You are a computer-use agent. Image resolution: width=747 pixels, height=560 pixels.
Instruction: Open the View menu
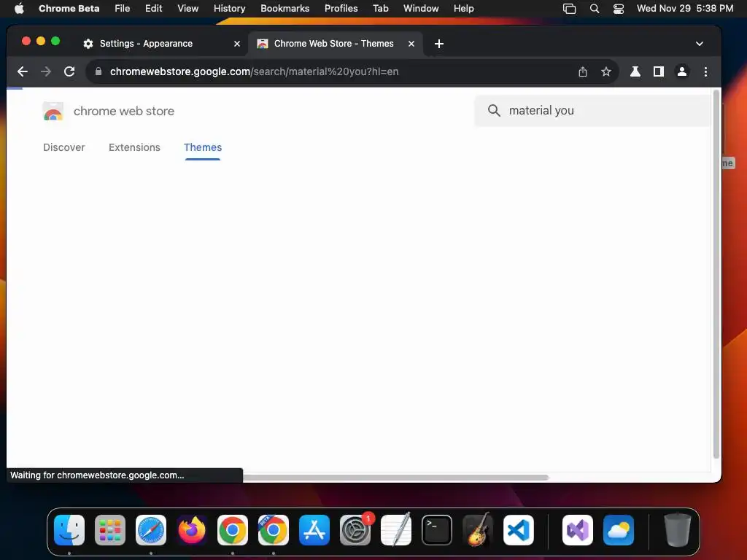click(x=187, y=8)
